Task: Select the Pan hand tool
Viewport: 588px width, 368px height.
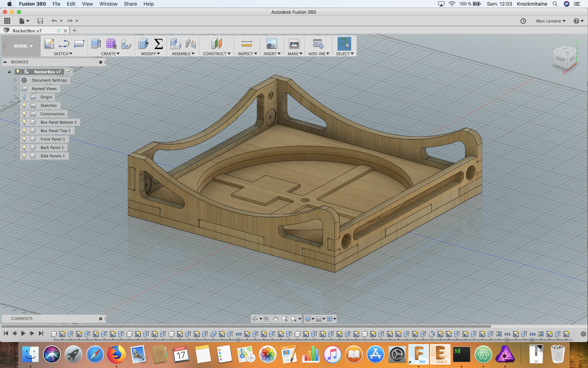Action: coord(275,319)
